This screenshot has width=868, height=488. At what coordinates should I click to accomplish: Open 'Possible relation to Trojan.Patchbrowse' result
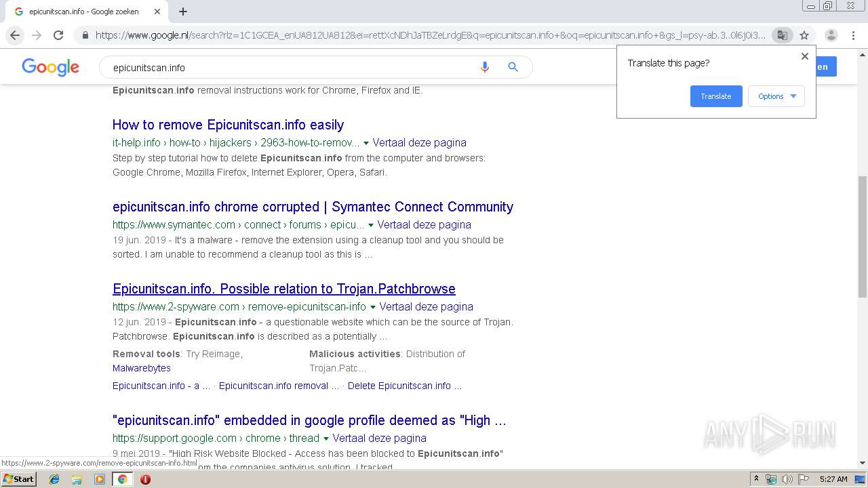point(283,289)
